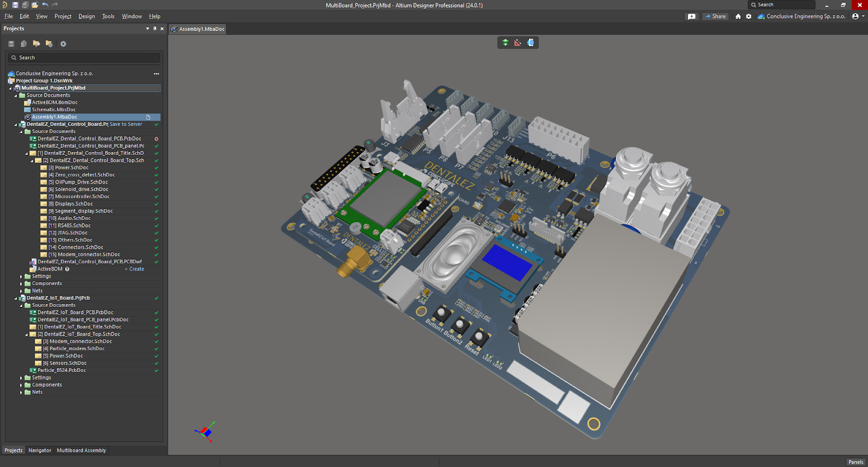Pin the Projects panel

155,29
